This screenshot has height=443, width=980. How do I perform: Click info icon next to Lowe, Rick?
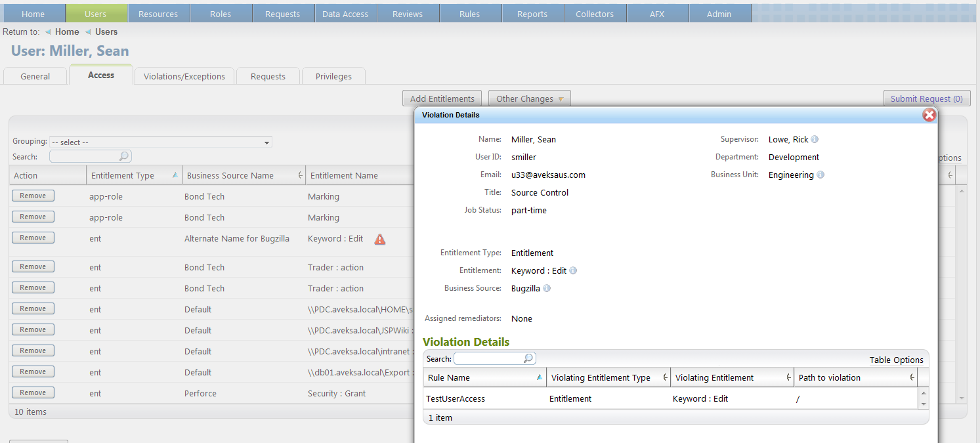coord(815,140)
